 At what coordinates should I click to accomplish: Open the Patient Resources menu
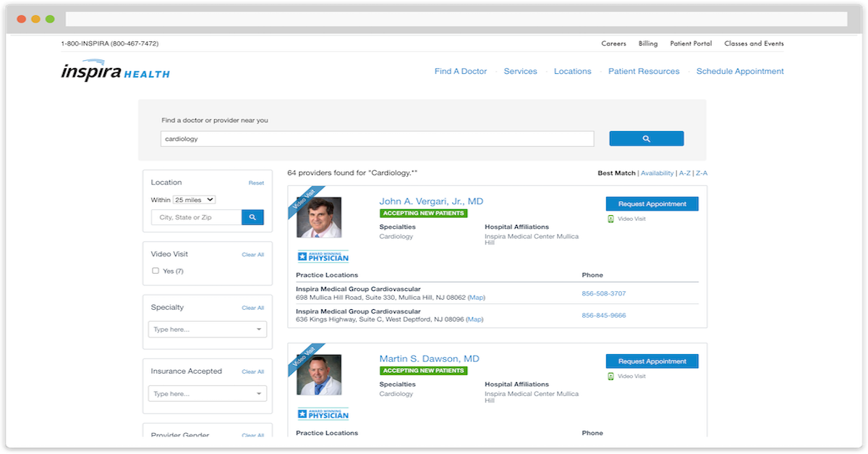coord(644,72)
